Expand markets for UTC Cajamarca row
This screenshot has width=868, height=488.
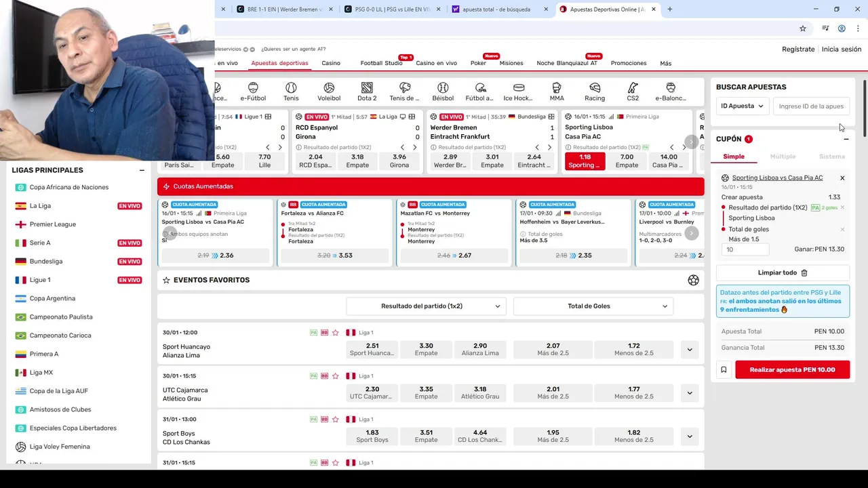click(690, 393)
